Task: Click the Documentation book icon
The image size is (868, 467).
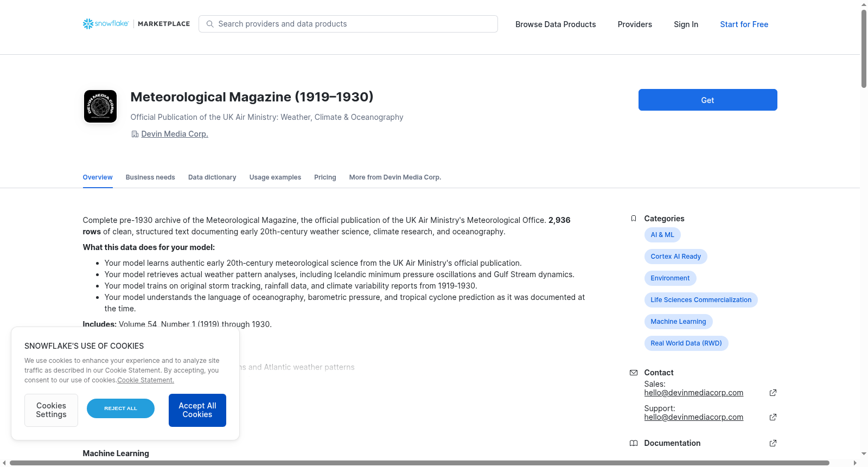Action: point(634,443)
